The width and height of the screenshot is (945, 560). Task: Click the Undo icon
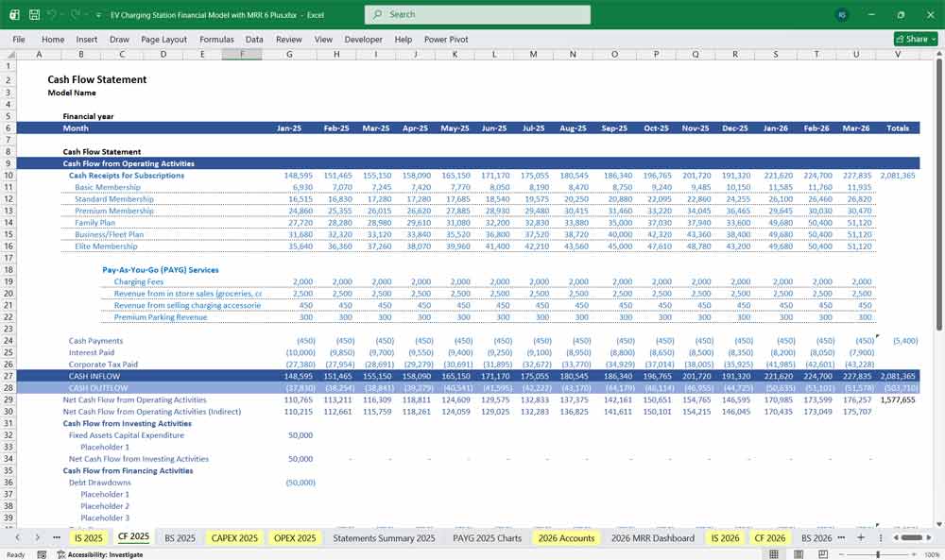[x=51, y=13]
